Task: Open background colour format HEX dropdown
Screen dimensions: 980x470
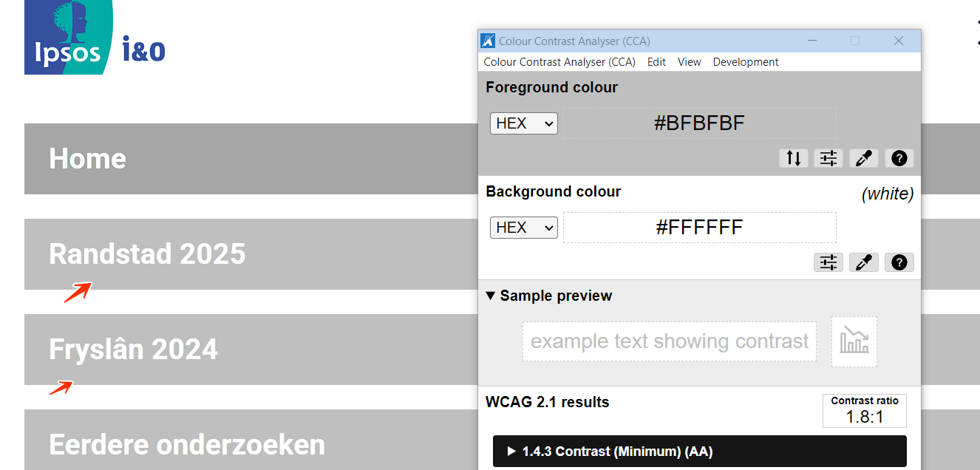Action: pyautogui.click(x=523, y=228)
